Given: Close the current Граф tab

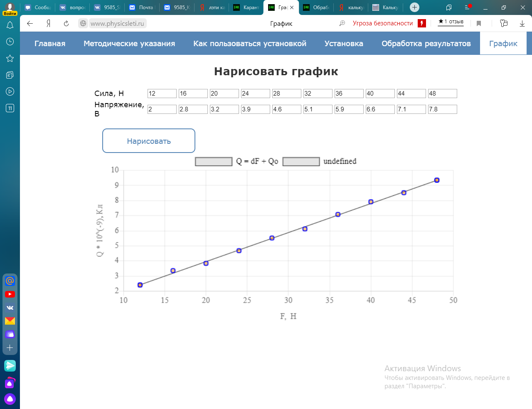Looking at the screenshot, I should (x=292, y=7).
